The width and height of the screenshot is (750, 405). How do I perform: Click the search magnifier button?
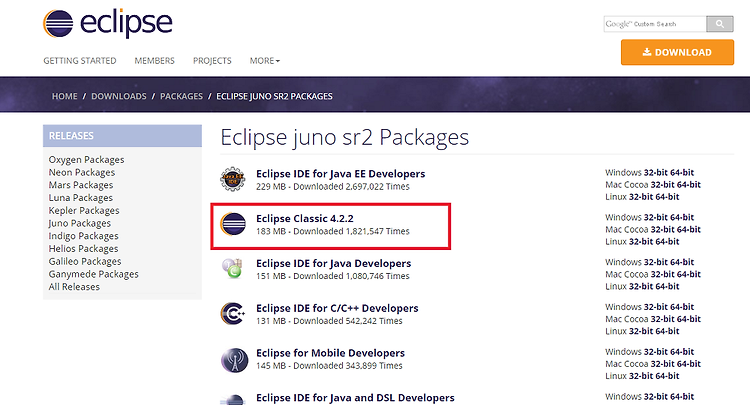point(719,24)
